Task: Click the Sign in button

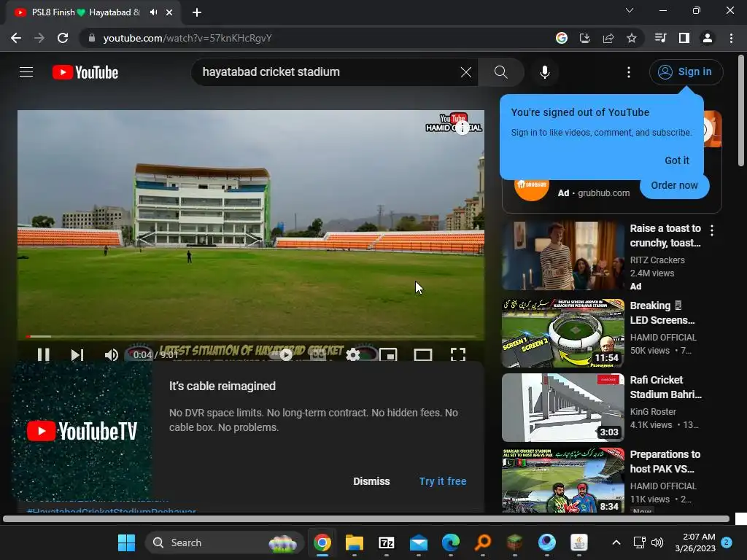Action: pos(686,72)
